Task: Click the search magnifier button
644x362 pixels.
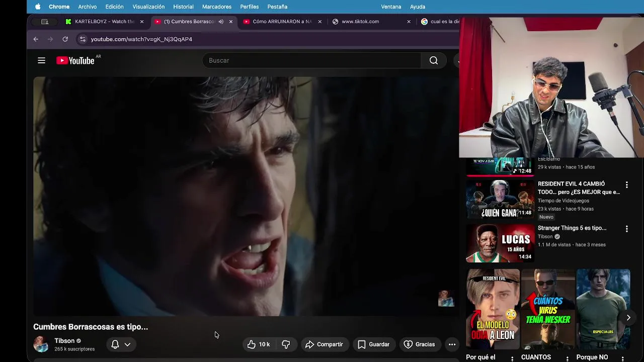Action: [433, 60]
